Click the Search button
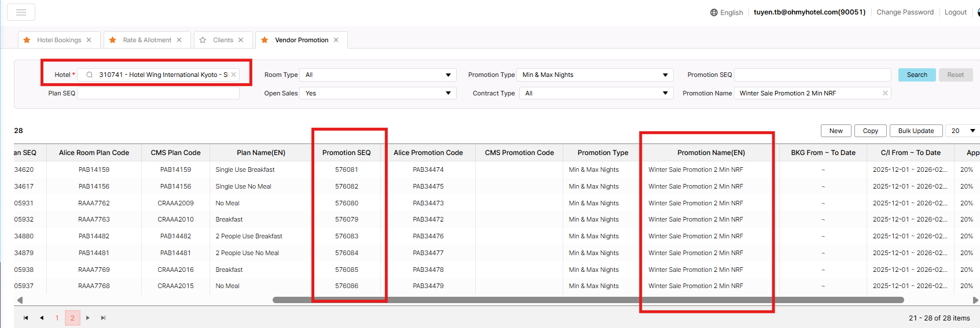Screen dimensions: 980x328 [917, 75]
